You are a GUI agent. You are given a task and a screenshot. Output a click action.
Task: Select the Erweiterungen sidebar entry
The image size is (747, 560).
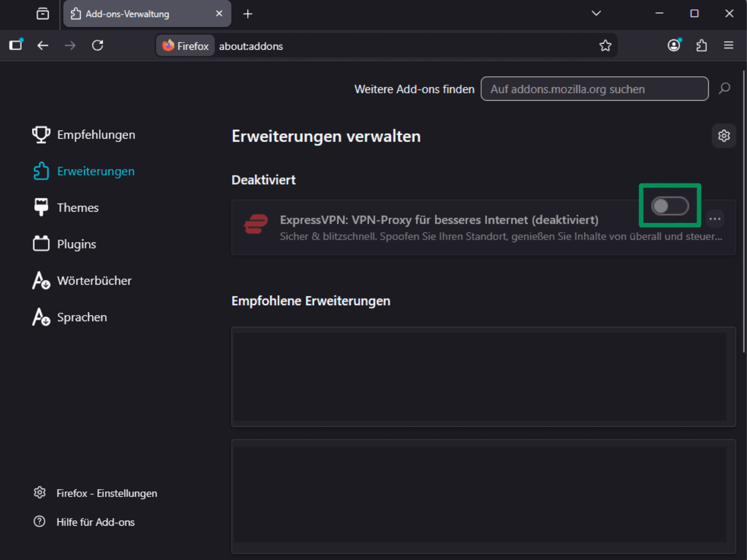coord(96,171)
